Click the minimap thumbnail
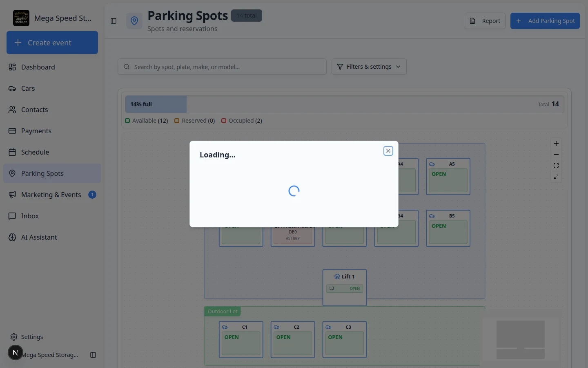 pos(520,340)
